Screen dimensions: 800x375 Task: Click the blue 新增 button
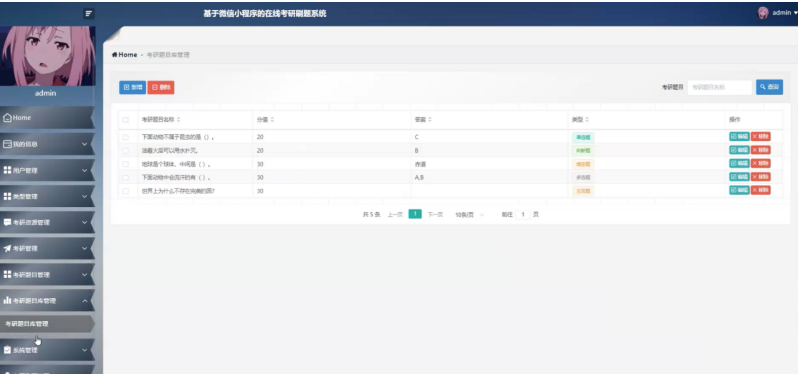tap(133, 87)
